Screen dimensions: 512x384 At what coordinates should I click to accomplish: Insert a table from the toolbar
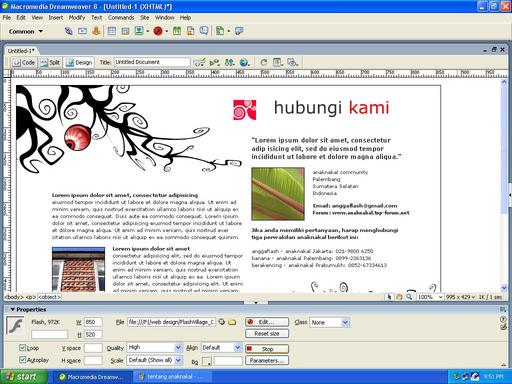(x=112, y=31)
